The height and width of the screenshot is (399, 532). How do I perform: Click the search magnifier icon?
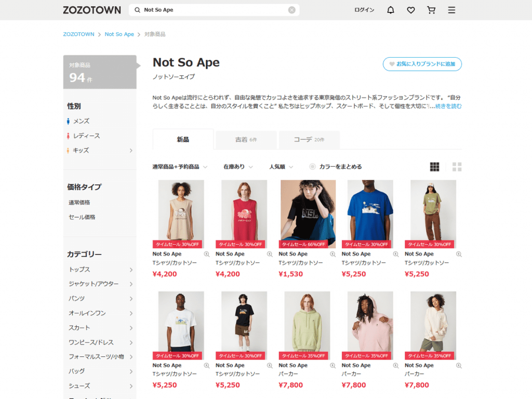tap(137, 10)
